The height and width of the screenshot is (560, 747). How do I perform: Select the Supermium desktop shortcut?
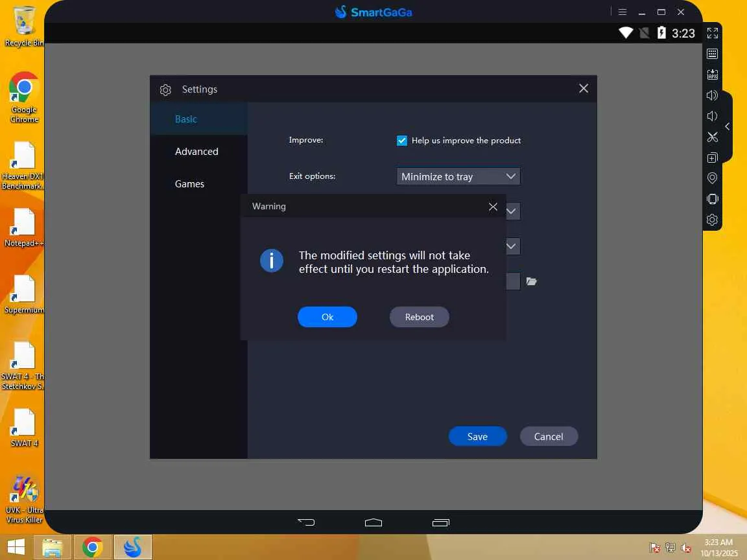tap(24, 294)
